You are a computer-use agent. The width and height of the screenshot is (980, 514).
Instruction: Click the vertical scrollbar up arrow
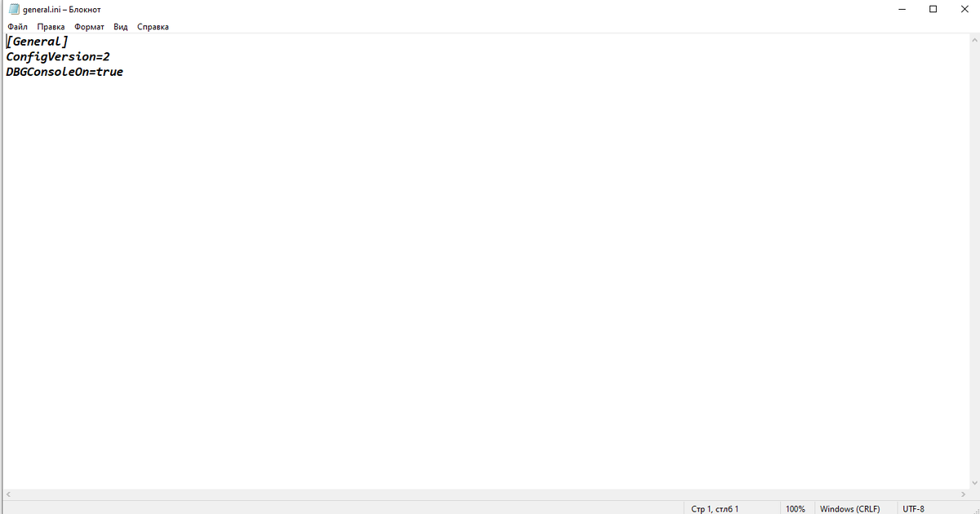[x=973, y=41]
